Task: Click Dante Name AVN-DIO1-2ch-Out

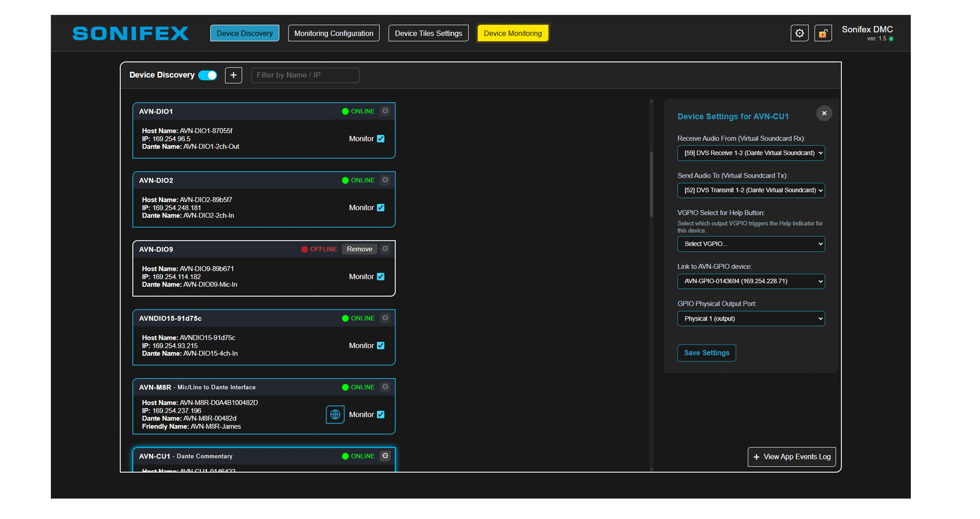Action: pyautogui.click(x=211, y=146)
